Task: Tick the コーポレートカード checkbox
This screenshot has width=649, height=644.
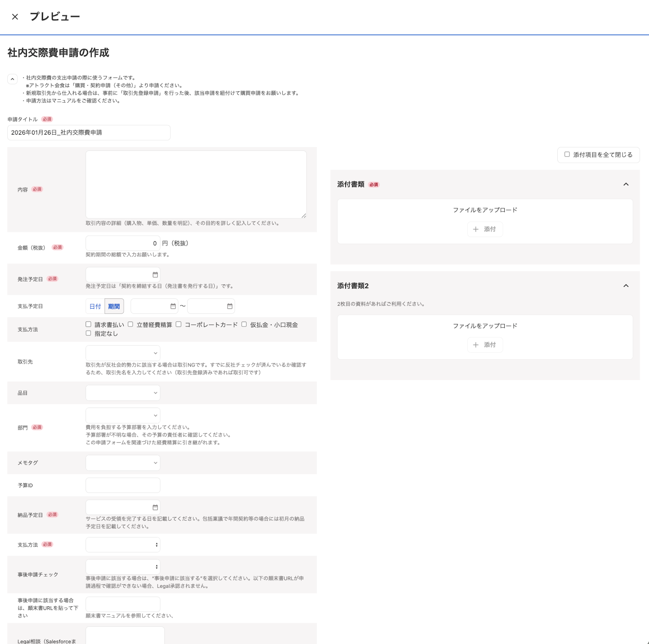Action: pos(178,324)
